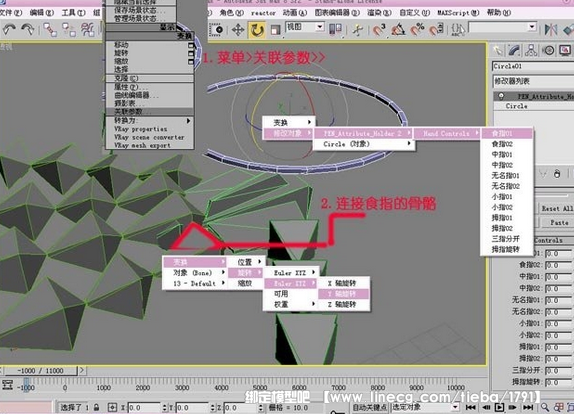574x414 pixels.
Task: Click the Circle01 object name field
Action: [533, 66]
